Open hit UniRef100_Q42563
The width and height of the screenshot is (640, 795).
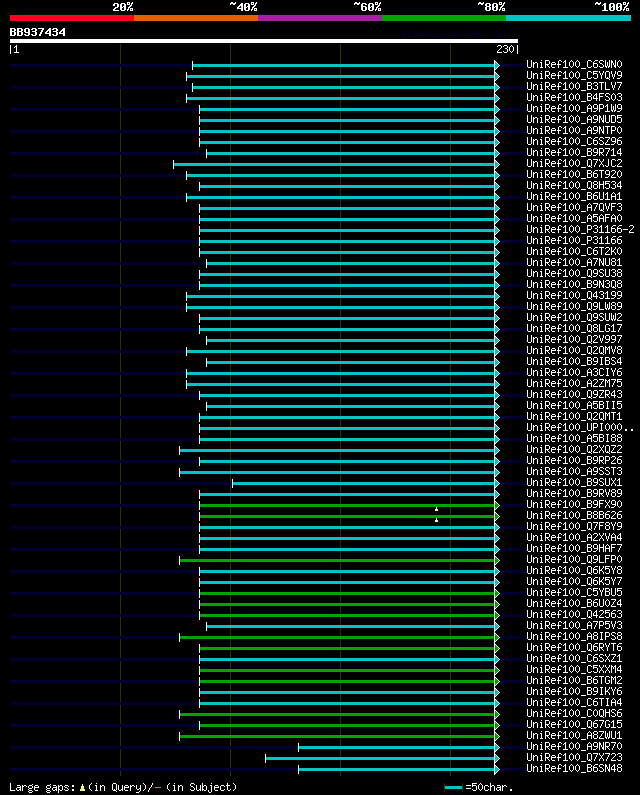tap(574, 615)
